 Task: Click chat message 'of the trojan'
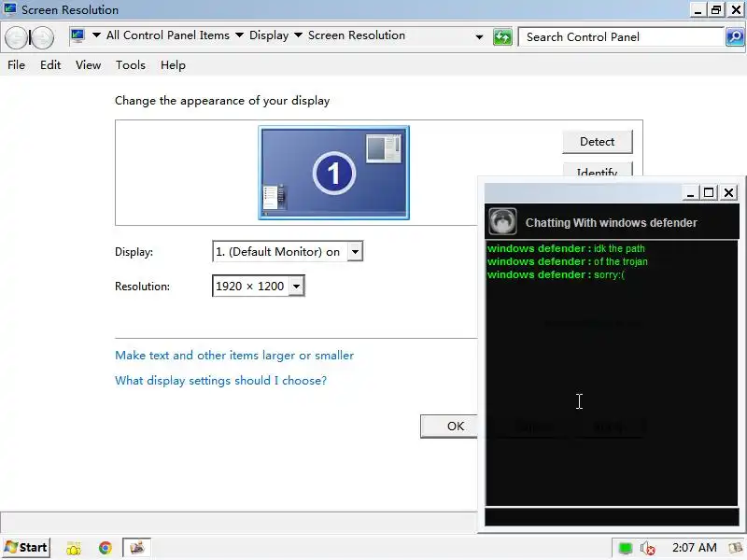[x=620, y=261]
